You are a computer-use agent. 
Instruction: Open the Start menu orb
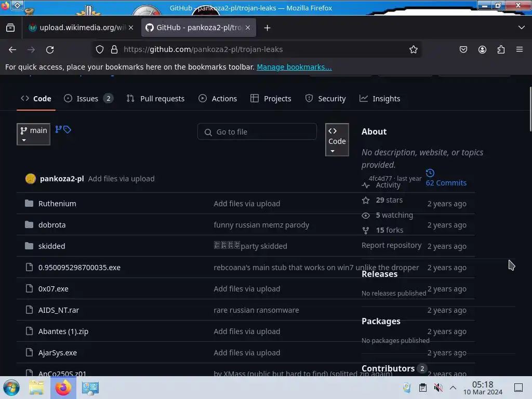[x=11, y=388]
